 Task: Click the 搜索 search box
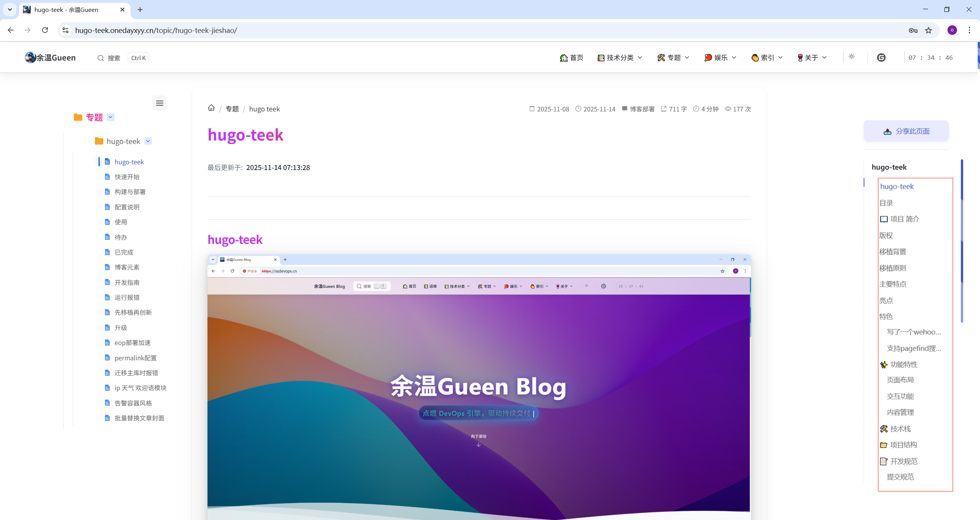point(114,58)
